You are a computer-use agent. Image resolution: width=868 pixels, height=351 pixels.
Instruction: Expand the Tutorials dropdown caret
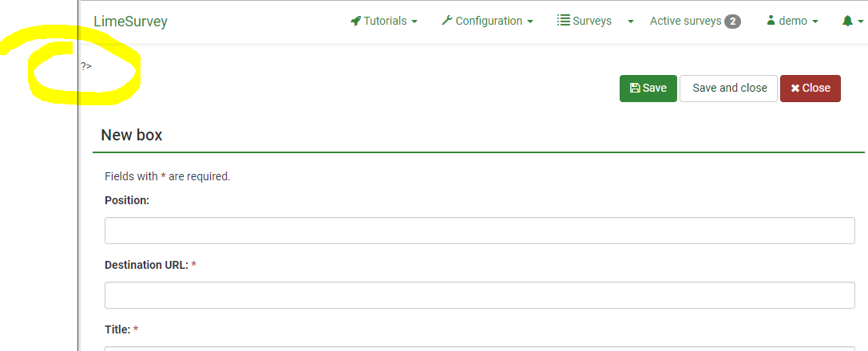414,22
